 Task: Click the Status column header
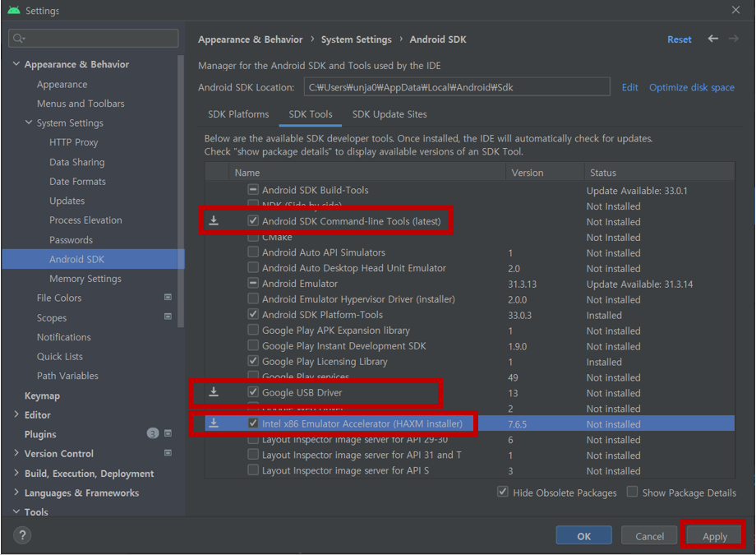click(660, 173)
